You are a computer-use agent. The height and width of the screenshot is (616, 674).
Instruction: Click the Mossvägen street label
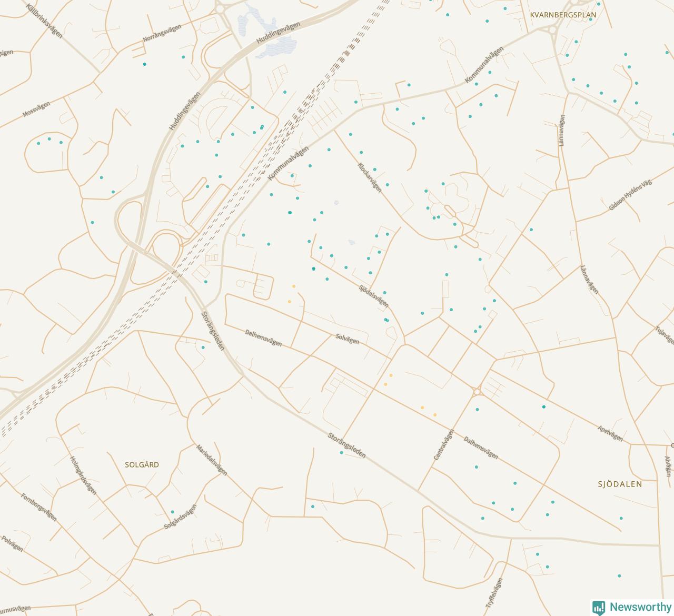click(36, 109)
